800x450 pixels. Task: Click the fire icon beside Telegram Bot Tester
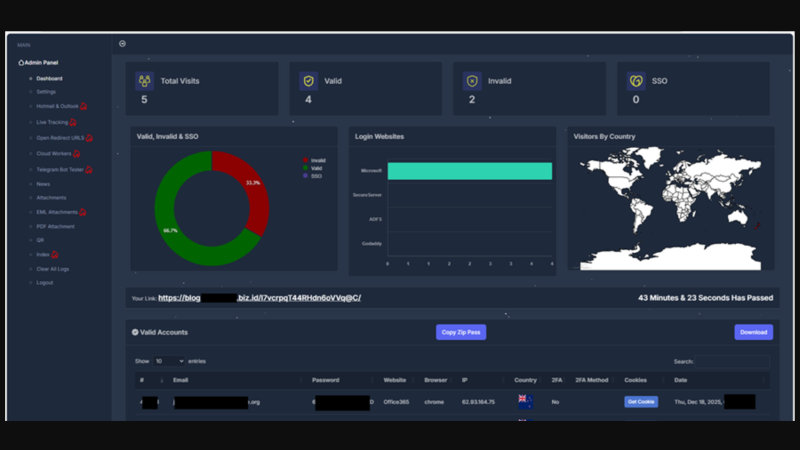pos(89,169)
